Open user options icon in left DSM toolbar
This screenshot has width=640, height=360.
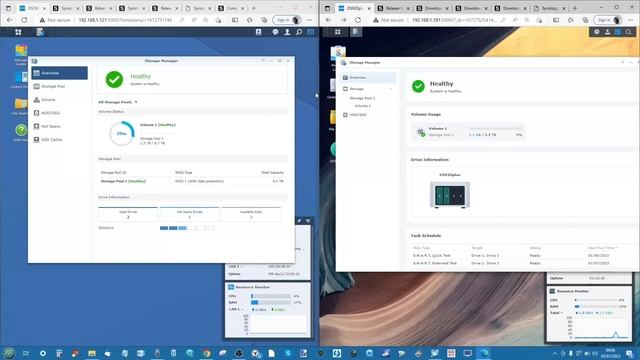(287, 32)
